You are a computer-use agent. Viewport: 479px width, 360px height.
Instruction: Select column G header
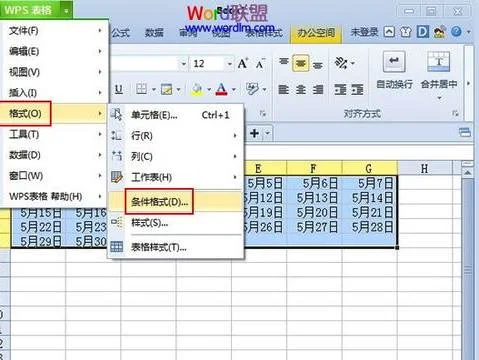pos(369,168)
